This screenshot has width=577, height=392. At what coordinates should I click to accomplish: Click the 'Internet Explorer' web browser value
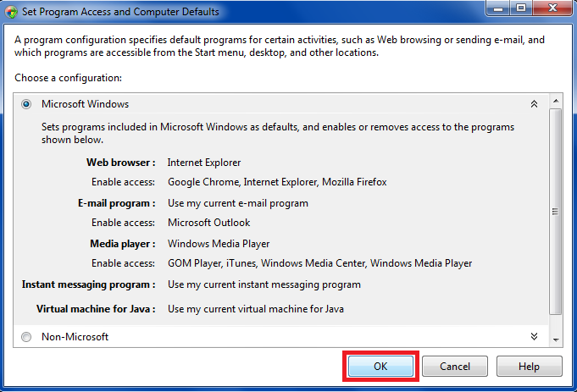tap(204, 163)
